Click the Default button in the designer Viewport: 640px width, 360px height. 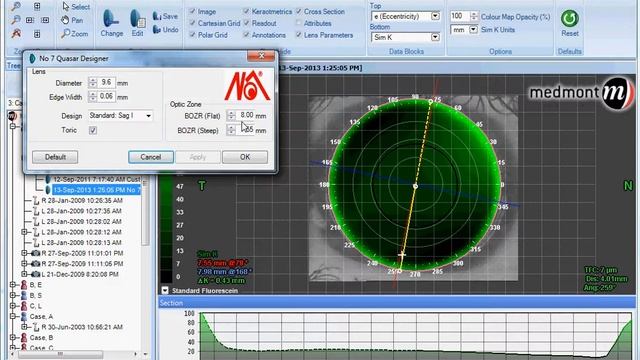click(55, 157)
